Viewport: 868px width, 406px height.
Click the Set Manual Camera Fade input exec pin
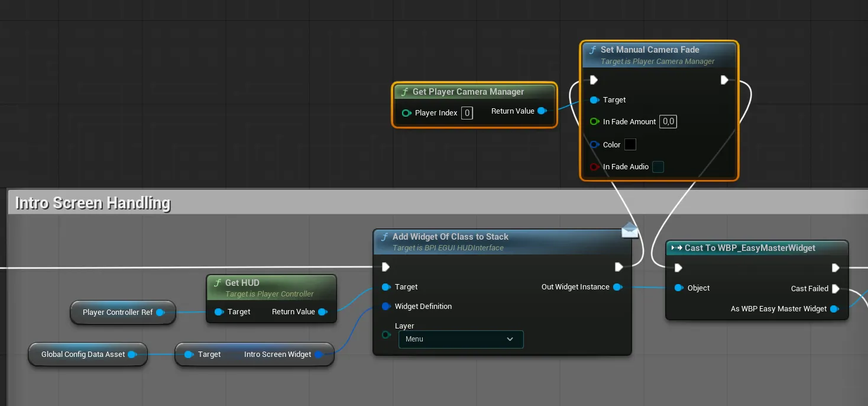point(594,80)
